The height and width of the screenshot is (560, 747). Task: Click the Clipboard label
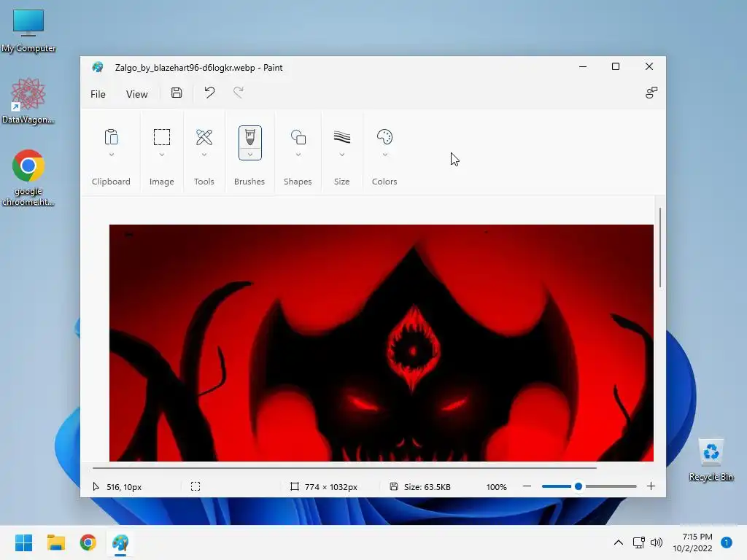click(x=111, y=182)
